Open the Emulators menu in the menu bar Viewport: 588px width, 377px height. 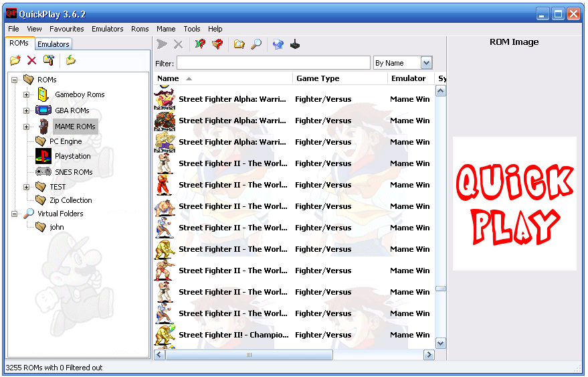click(x=108, y=29)
